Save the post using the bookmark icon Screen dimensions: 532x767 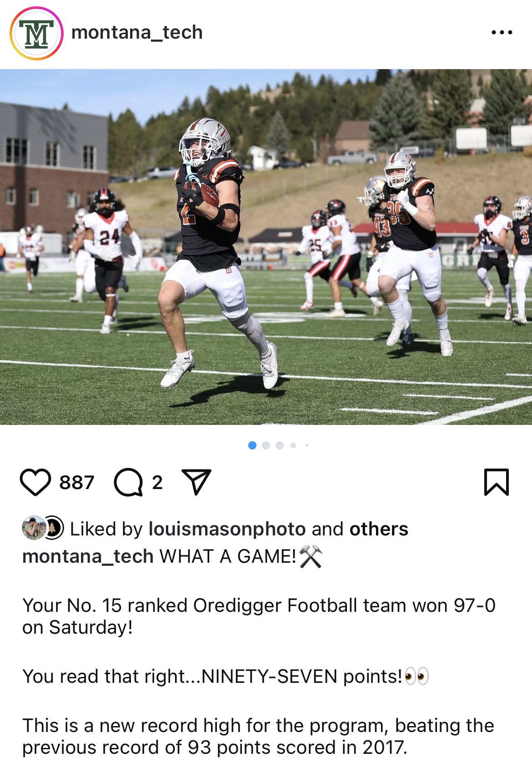(497, 482)
